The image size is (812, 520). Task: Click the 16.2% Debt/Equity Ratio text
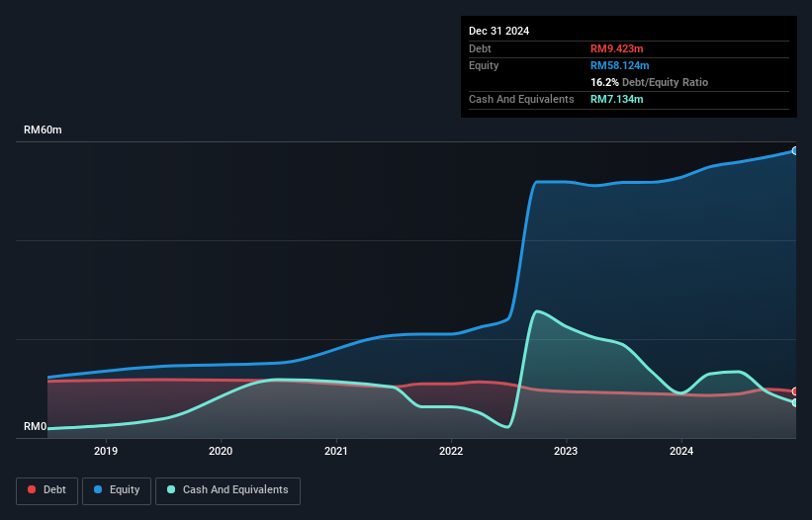(x=650, y=82)
